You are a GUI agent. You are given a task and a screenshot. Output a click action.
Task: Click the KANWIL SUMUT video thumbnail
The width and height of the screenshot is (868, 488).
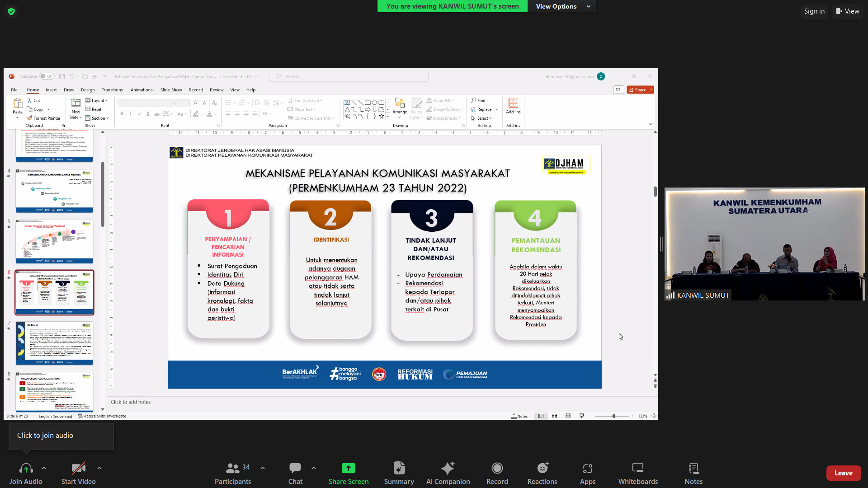point(764,244)
